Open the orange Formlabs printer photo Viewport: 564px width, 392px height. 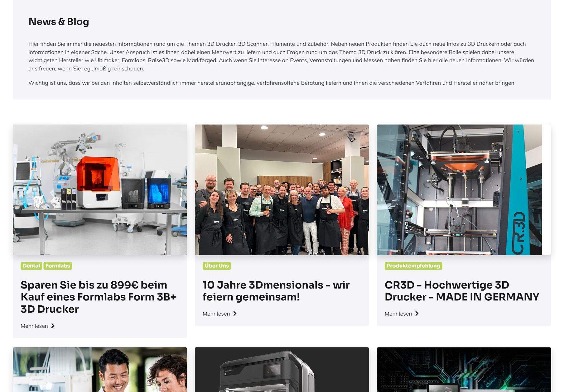(100, 190)
